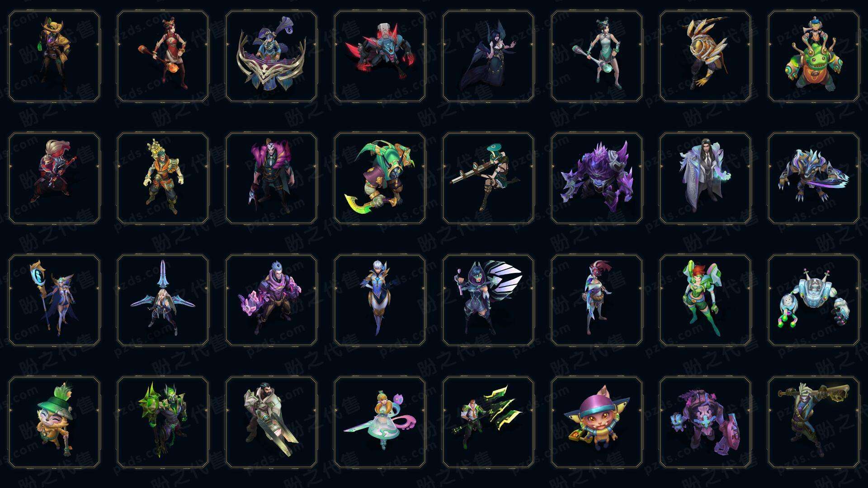The width and height of the screenshot is (868, 488).
Task: Pick the mage holding blue mirror staff
Action: [54, 300]
